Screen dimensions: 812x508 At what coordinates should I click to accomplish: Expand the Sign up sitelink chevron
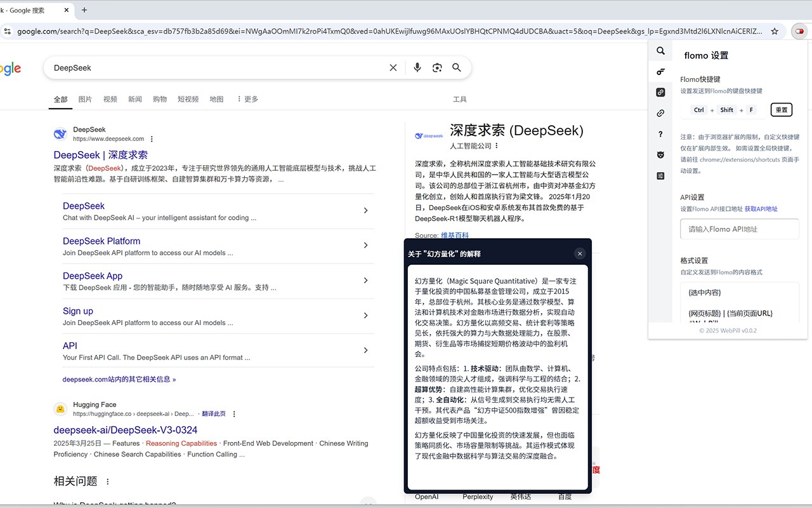[x=365, y=316]
